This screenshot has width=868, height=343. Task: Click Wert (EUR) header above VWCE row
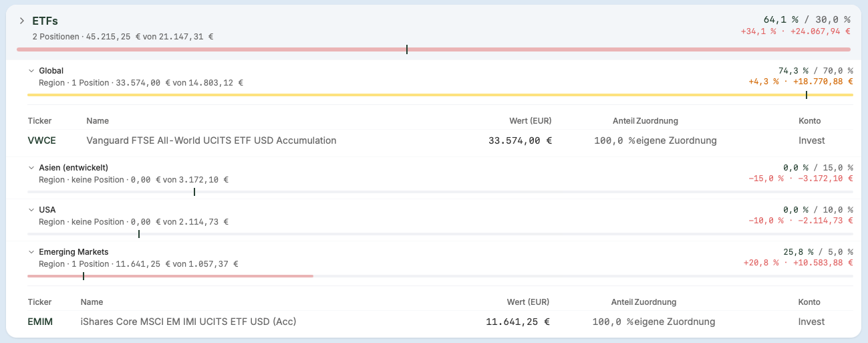(x=530, y=121)
